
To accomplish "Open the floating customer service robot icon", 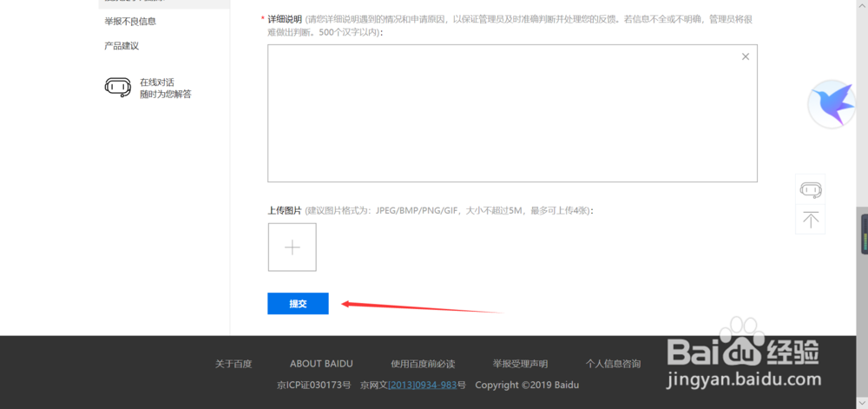I will [811, 190].
